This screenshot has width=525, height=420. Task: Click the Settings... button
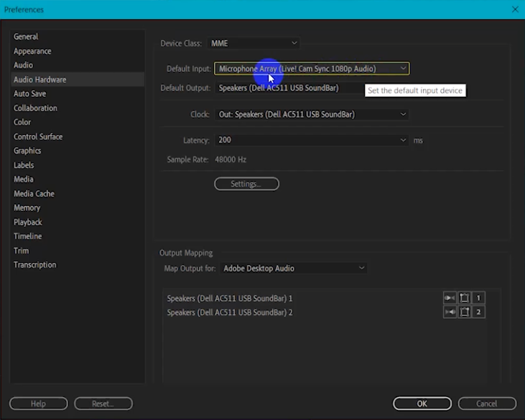pos(246,185)
